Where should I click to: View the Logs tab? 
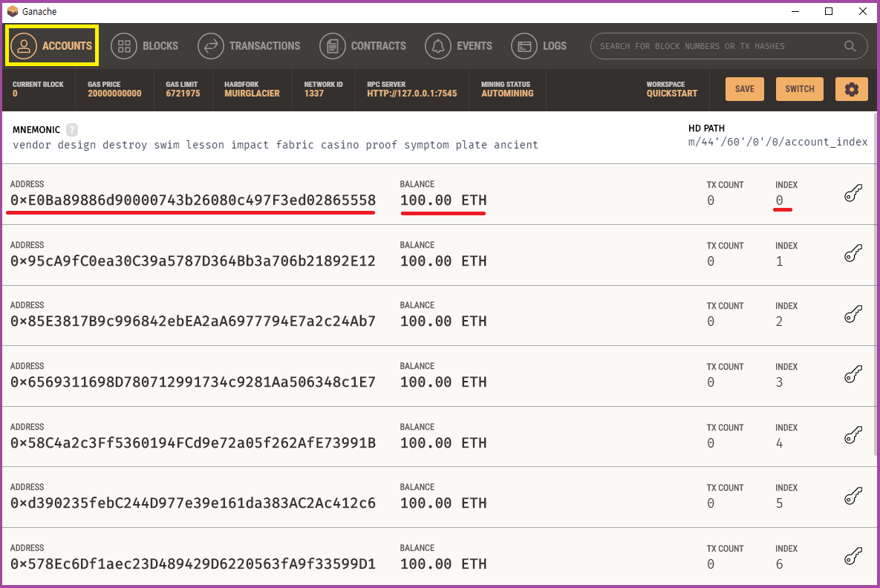pyautogui.click(x=539, y=46)
